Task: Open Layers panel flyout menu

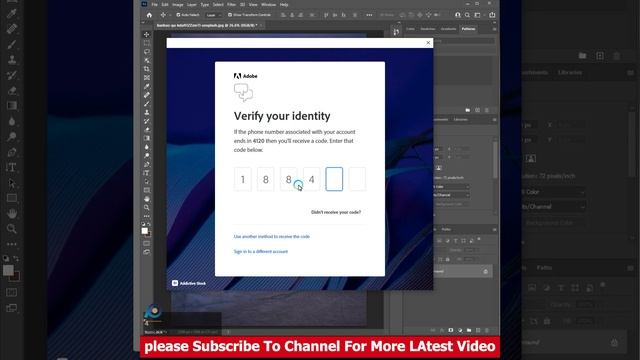Action: pyautogui.click(x=494, y=229)
